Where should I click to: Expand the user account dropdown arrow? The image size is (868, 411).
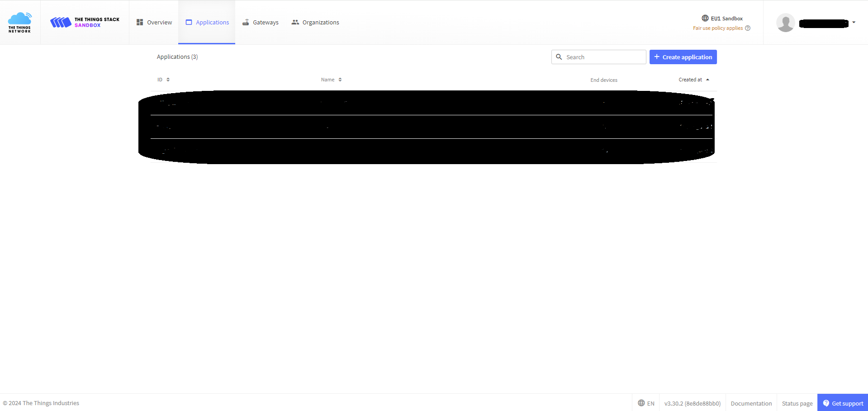[854, 22]
